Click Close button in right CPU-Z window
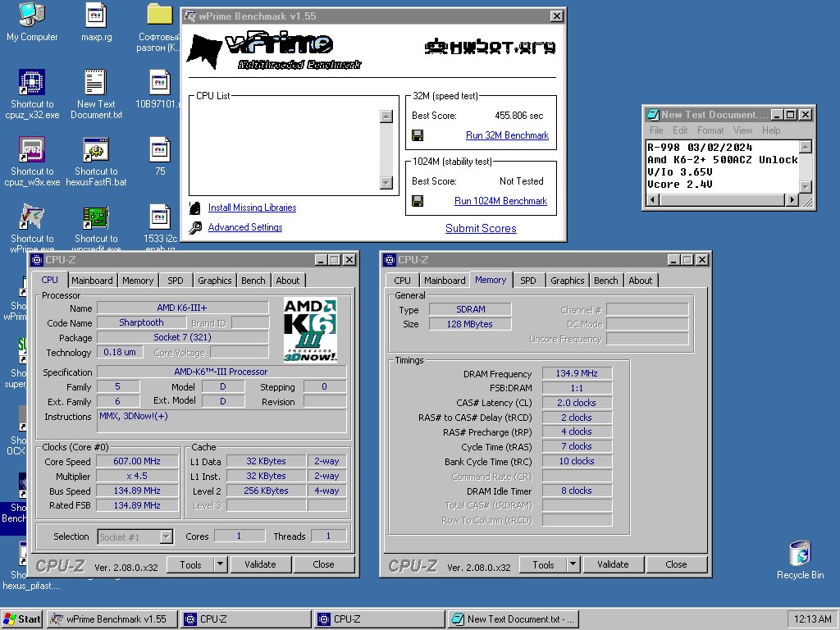Viewport: 840px width, 630px height. click(676, 564)
